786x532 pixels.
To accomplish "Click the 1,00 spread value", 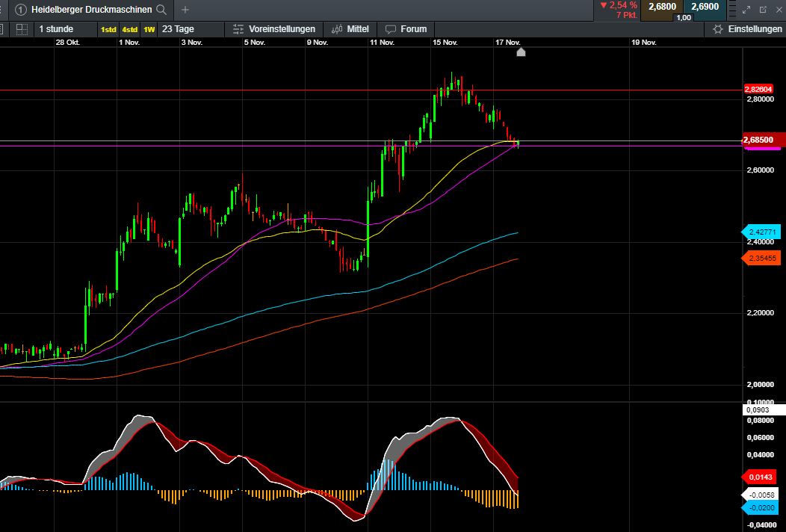I will [x=684, y=17].
